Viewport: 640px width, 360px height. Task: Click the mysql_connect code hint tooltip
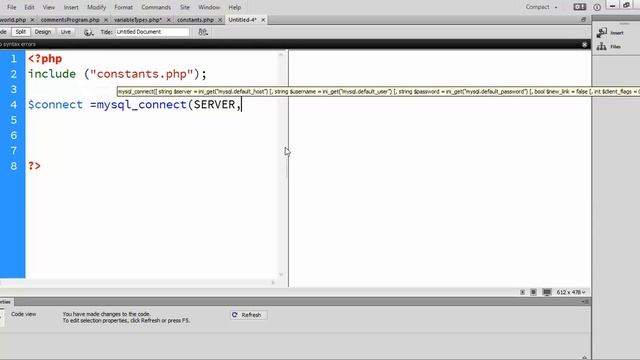378,92
